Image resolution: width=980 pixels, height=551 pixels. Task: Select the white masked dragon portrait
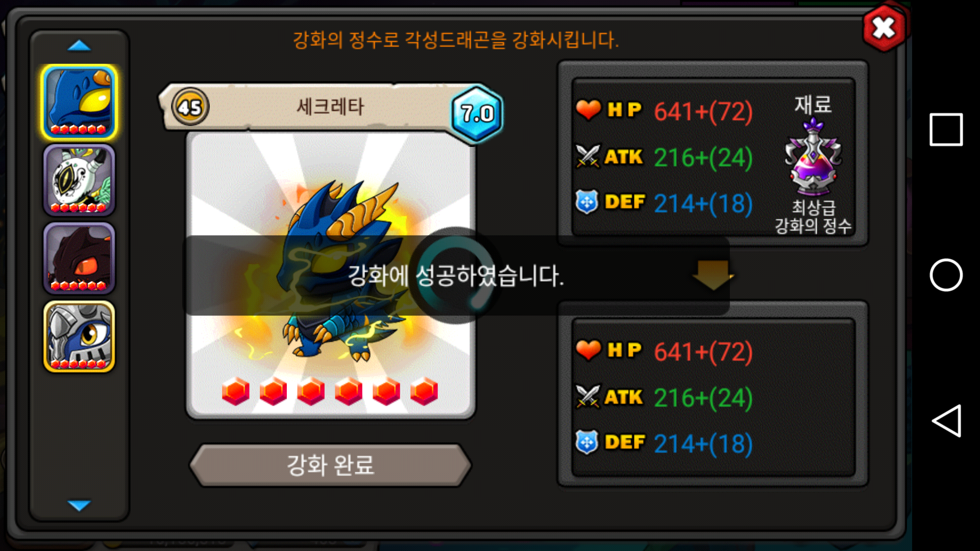(79, 181)
